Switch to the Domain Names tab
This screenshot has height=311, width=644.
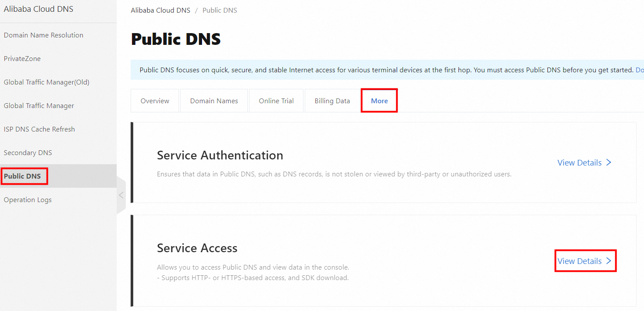point(214,101)
